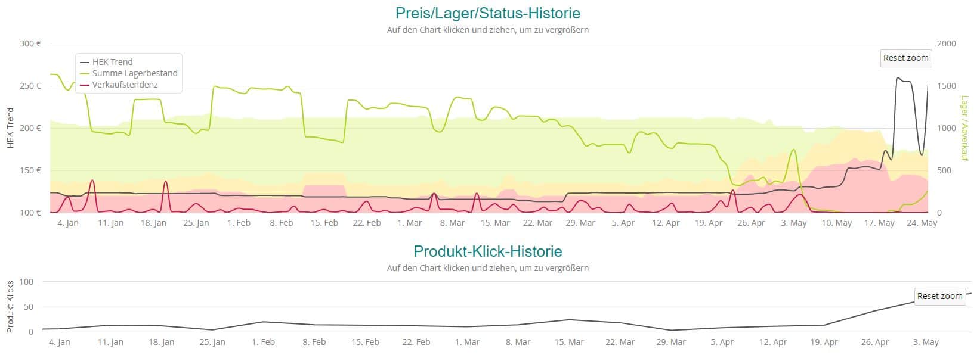Select the 24. May label on date axis
The image size is (980, 361).
pyautogui.click(x=922, y=223)
